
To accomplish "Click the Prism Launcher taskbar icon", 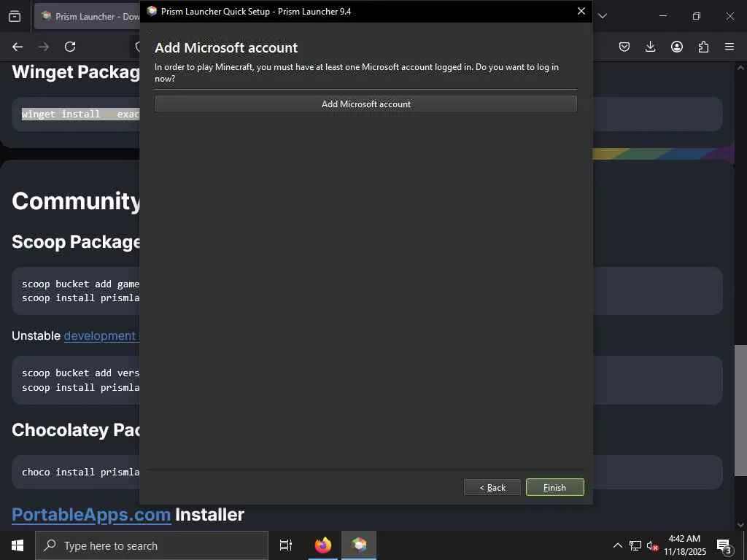I will click(359, 545).
